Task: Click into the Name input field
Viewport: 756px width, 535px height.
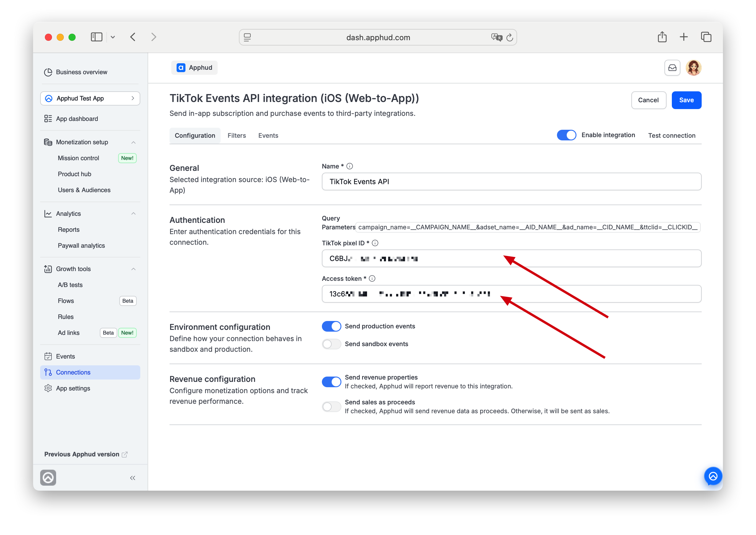Action: tap(512, 181)
